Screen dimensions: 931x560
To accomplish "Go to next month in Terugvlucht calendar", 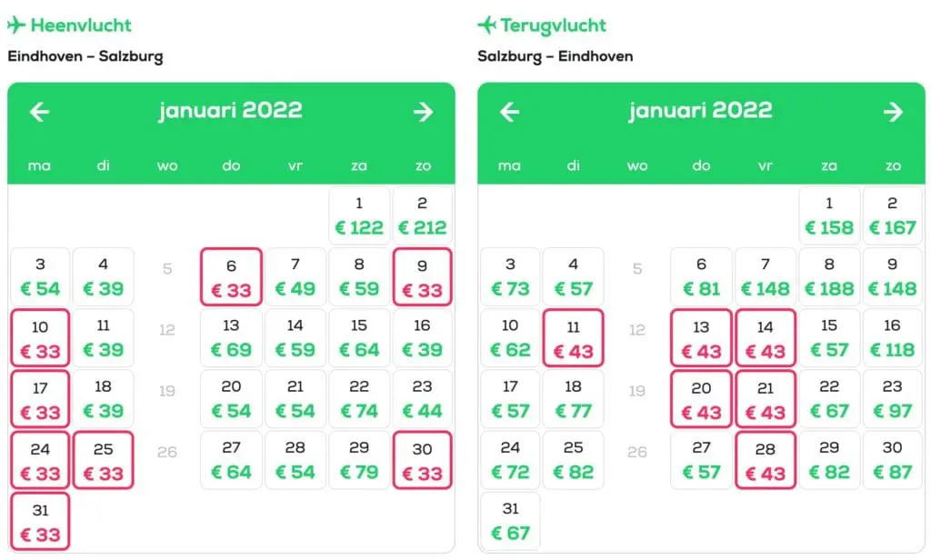I will [893, 112].
